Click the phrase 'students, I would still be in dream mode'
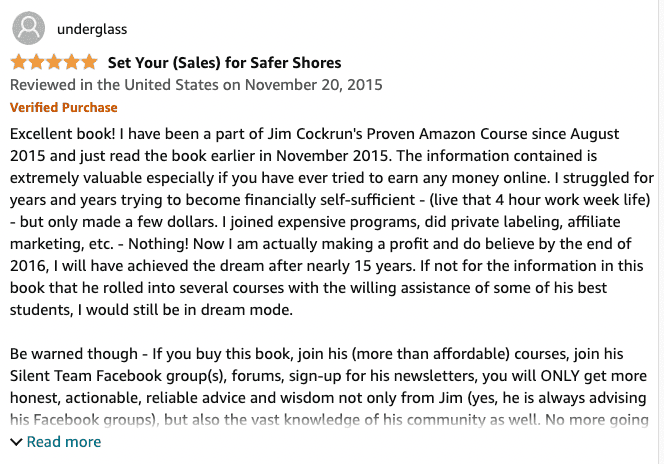Viewport: 664px width, 464px height. pos(151,309)
